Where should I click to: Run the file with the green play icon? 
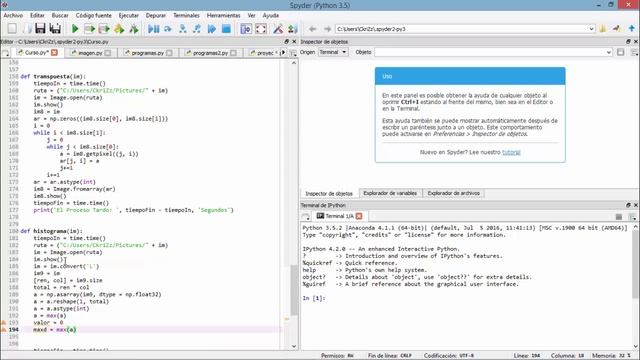coord(75,29)
